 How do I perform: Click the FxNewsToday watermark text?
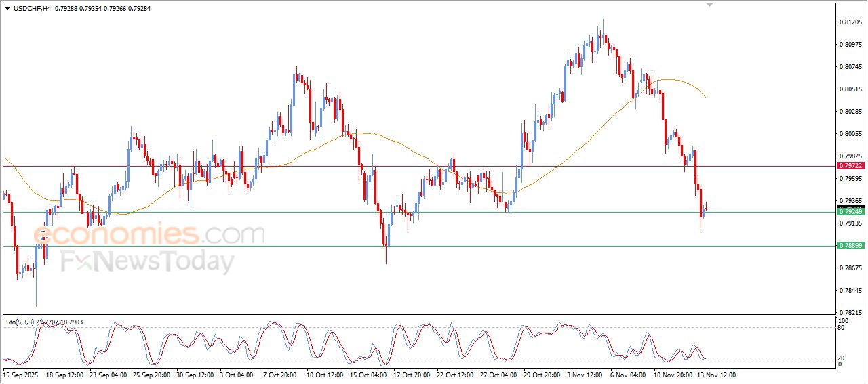pos(147,261)
